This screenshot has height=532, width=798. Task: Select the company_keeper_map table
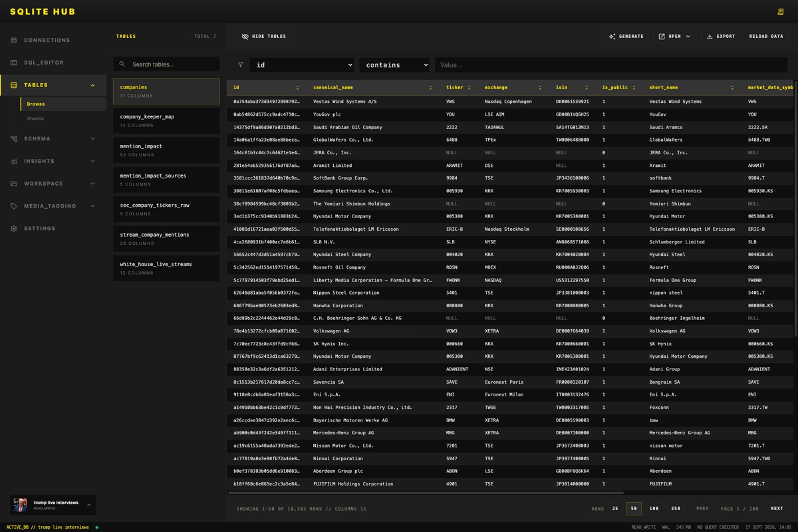click(166, 120)
